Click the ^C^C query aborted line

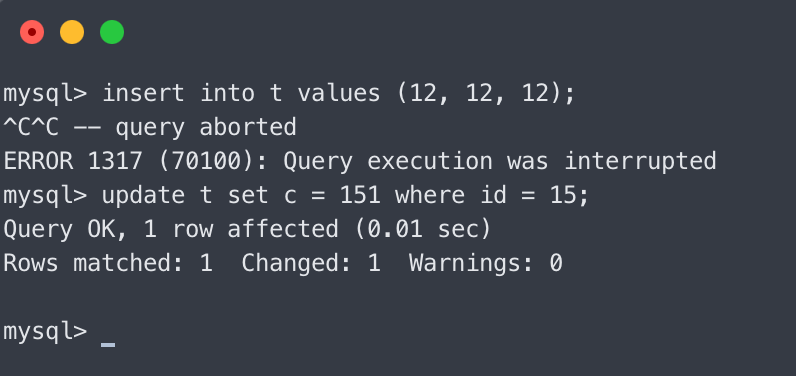pyautogui.click(x=150, y=127)
